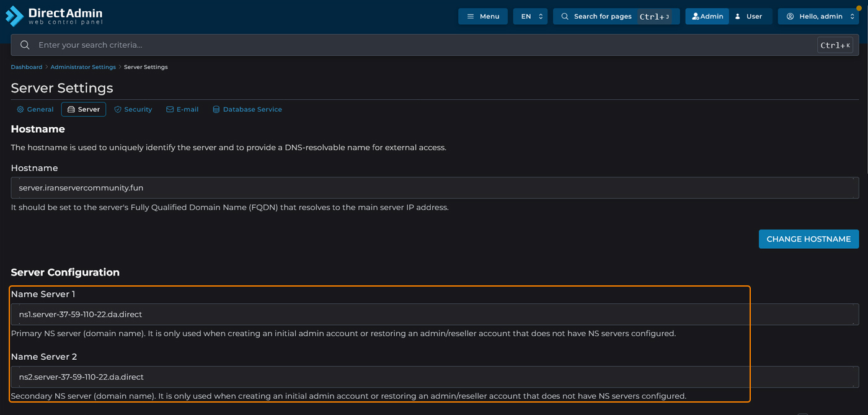Open the Menu hamburger button
868x415 pixels.
pos(482,16)
